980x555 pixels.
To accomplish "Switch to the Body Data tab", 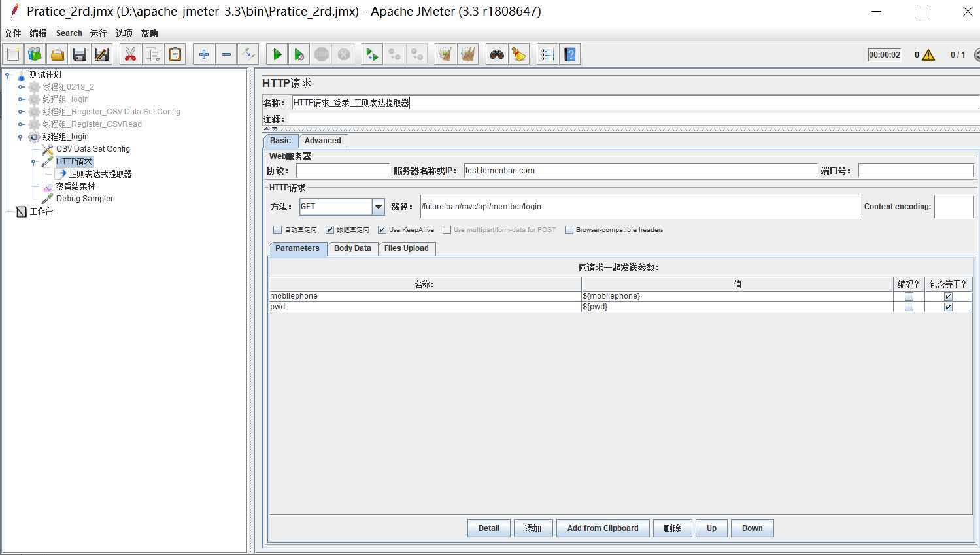I will coord(352,248).
